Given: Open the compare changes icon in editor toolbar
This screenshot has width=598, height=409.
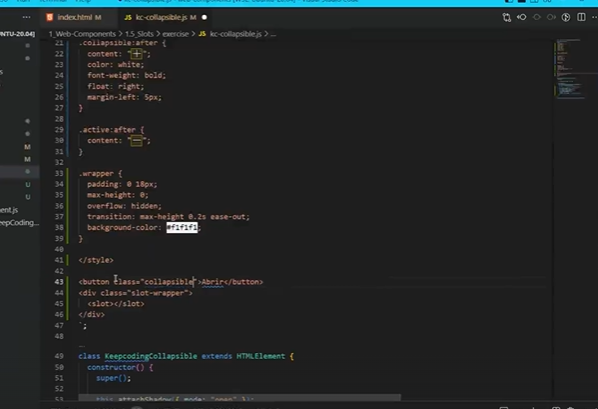Looking at the screenshot, I should point(506,17).
